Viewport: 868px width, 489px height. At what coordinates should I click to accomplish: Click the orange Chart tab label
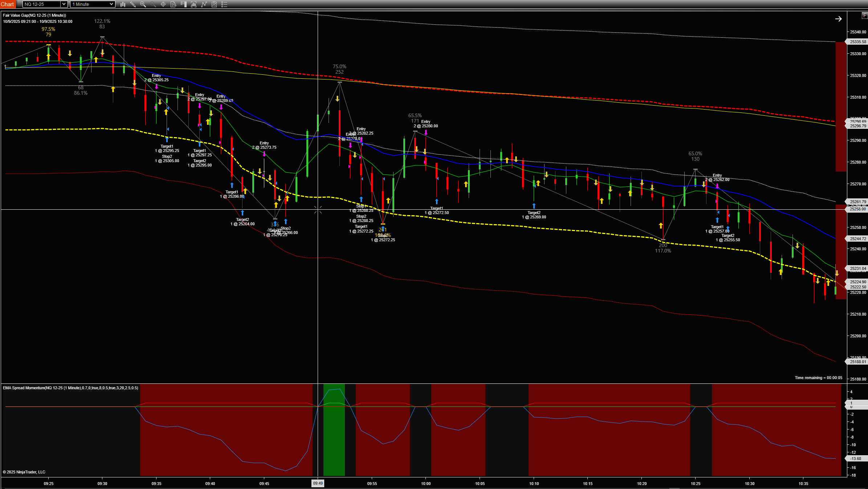[x=7, y=4]
